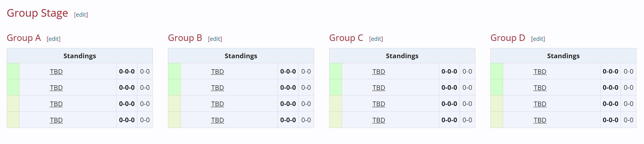Select the second TBD team in Group A
This screenshot has height=144, width=644.
pos(56,88)
